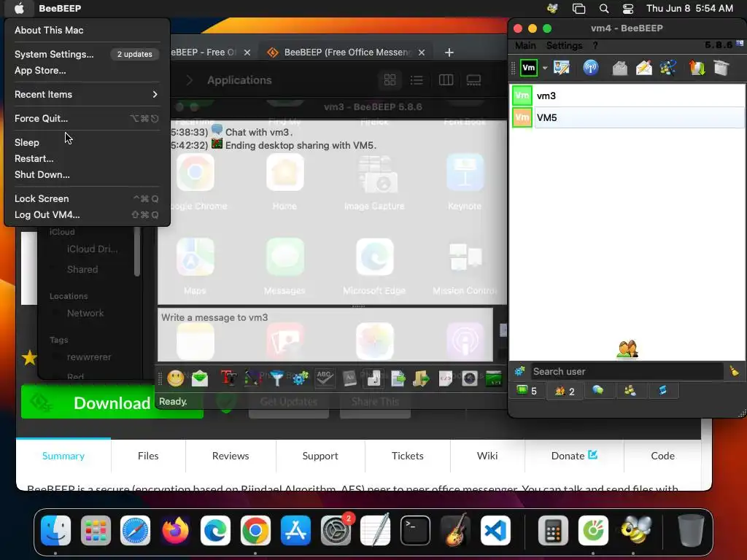Screen dimensions: 747x560
Task: Select Force Quit in Apple menu
Action: coord(87,118)
